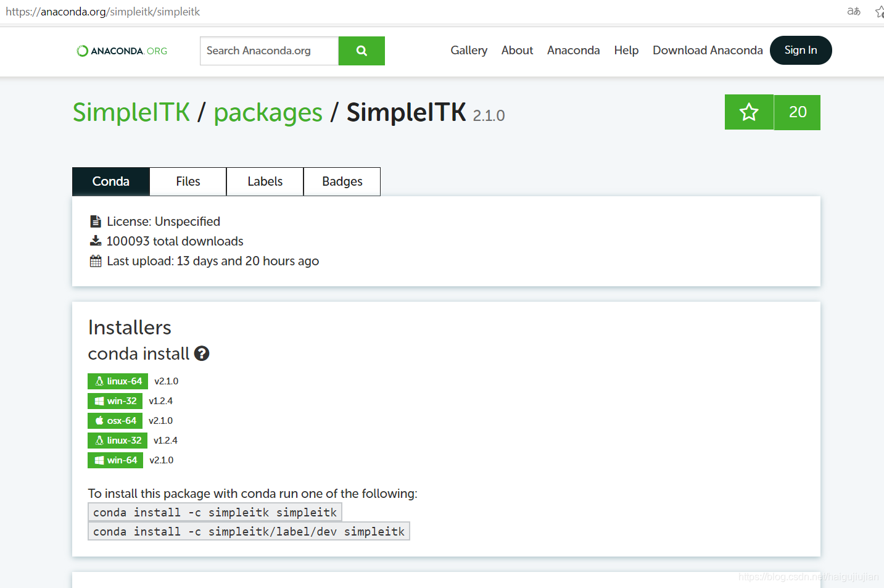Switch to the Files tab
The height and width of the screenshot is (588, 884).
pyautogui.click(x=188, y=181)
